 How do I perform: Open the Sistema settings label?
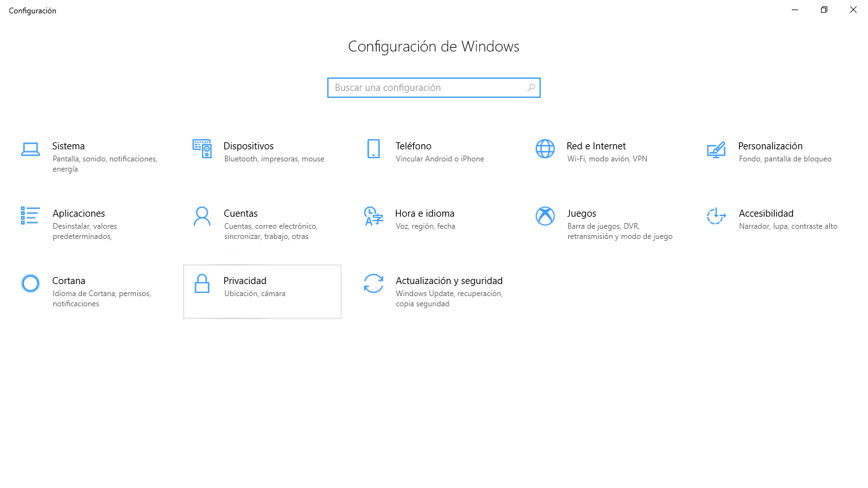point(69,146)
